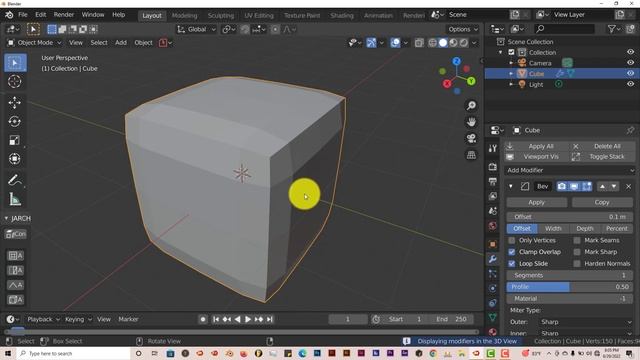Collapse the JARCH panel
The image size is (640, 360).
click(x=6, y=218)
